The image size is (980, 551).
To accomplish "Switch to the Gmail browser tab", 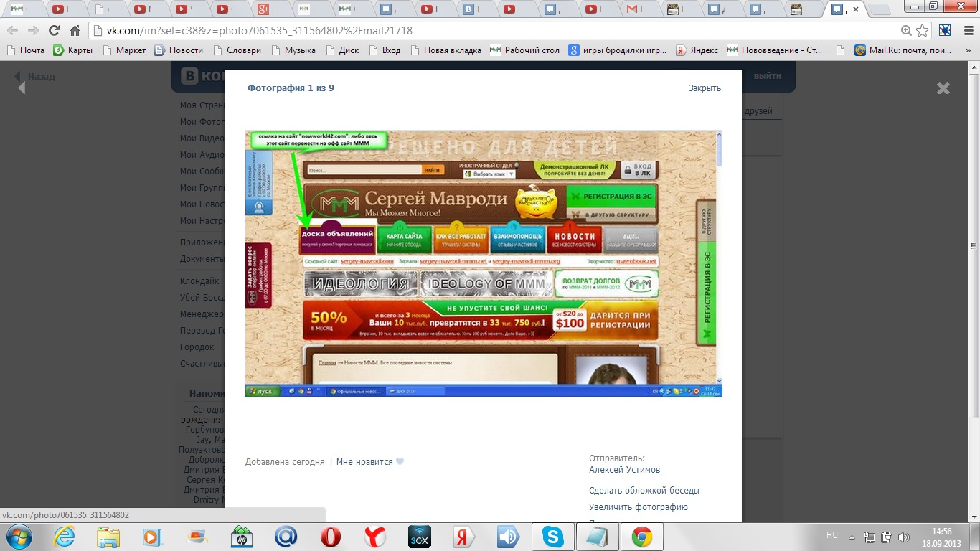I will click(x=636, y=9).
